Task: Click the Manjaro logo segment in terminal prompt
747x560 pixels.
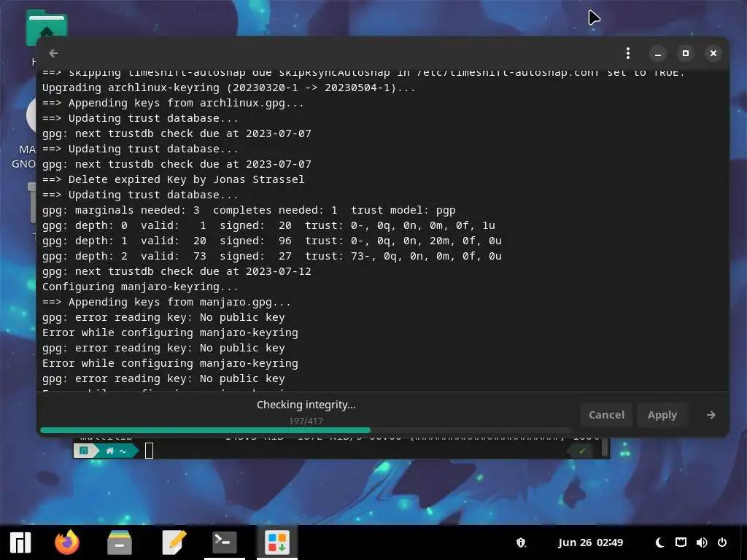Action: click(x=85, y=451)
